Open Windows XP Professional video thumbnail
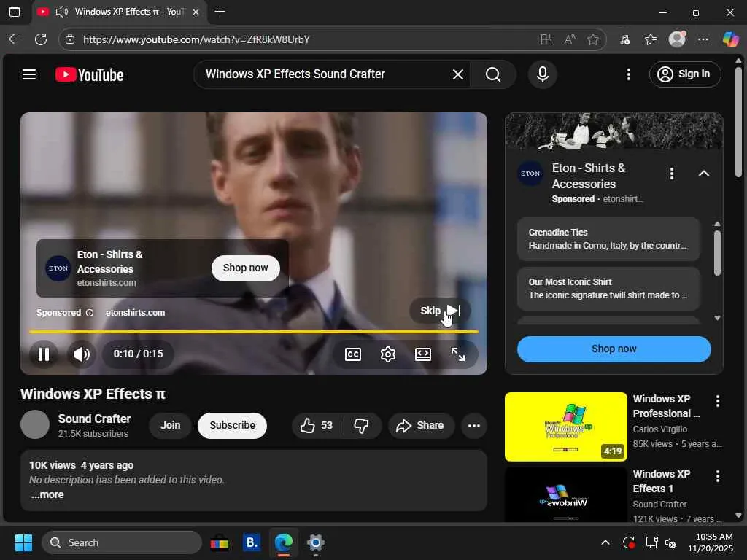 (565, 427)
